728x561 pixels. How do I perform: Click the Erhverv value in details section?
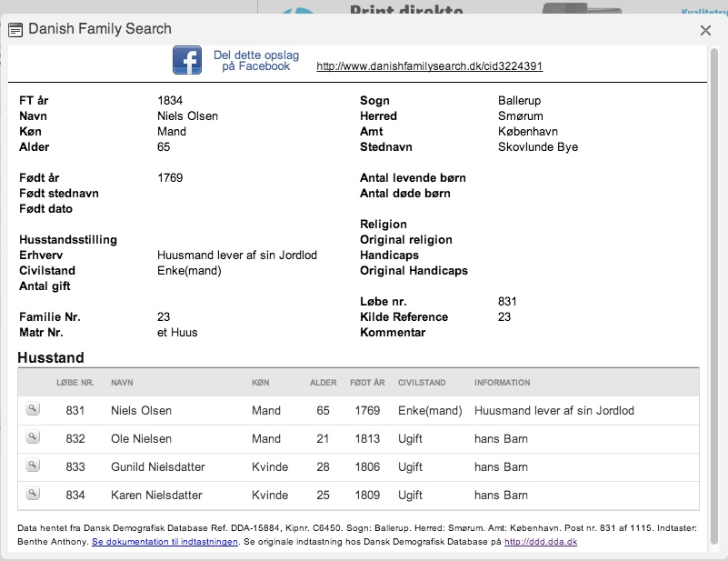point(237,255)
